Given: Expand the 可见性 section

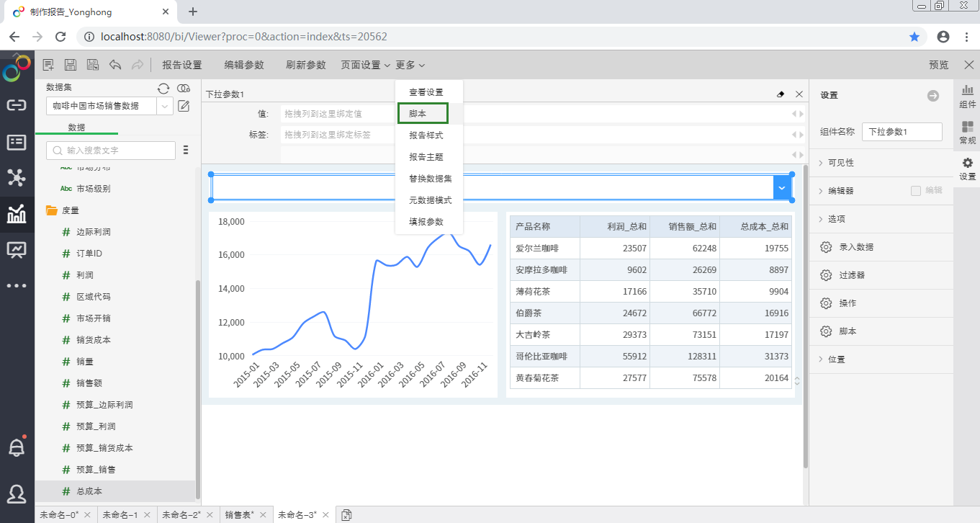Looking at the screenshot, I should pos(840,163).
